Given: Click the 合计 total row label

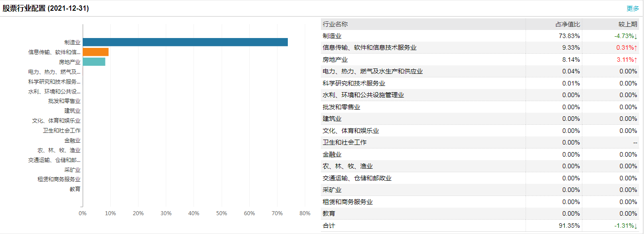Looking at the screenshot, I should [329, 225].
